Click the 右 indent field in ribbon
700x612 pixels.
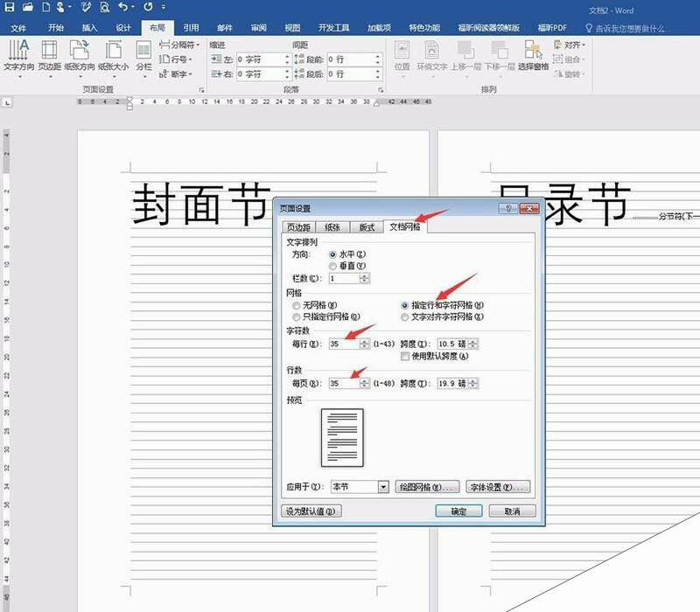click(263, 74)
